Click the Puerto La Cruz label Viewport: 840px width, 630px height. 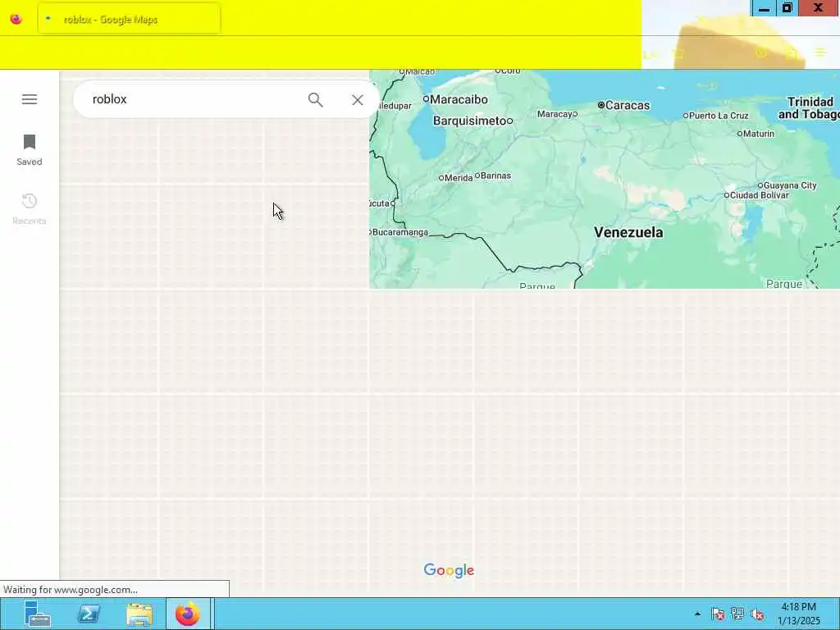pyautogui.click(x=719, y=115)
